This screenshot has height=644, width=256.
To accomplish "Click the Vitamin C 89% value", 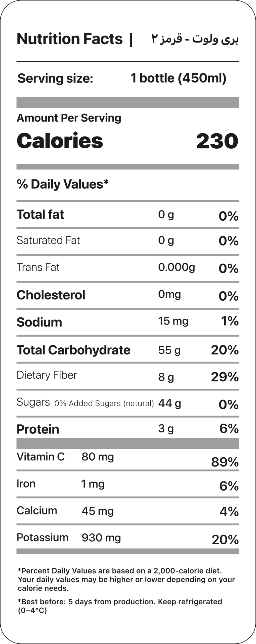I will pos(225,462).
